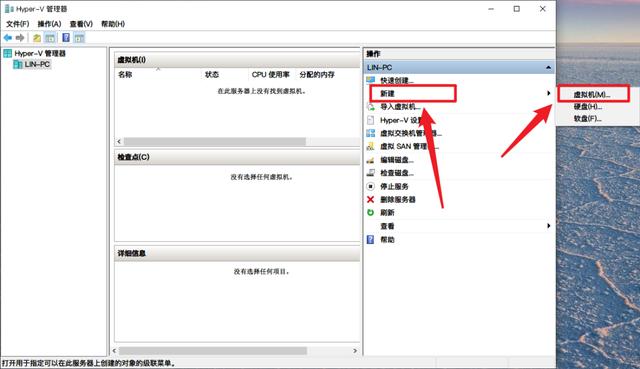Click the Hyper-V 设置 document icon
Screen dimensions: 640x369
coord(371,120)
